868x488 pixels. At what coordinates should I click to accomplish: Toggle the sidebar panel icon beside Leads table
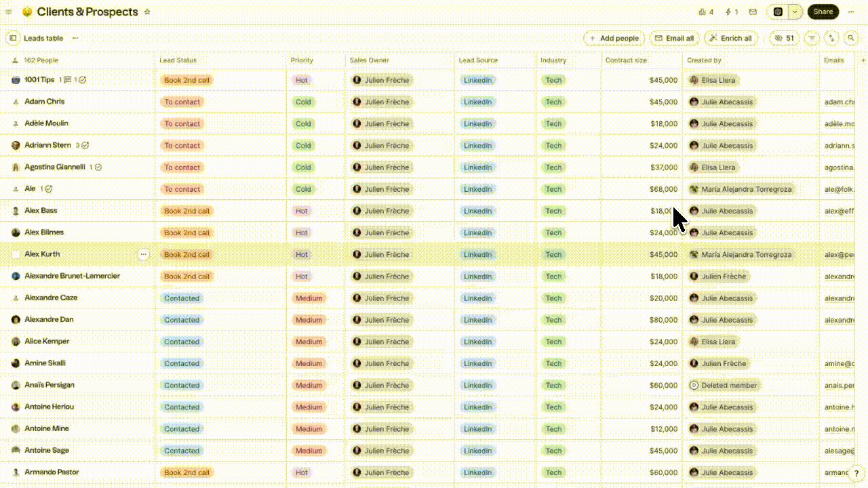click(13, 38)
